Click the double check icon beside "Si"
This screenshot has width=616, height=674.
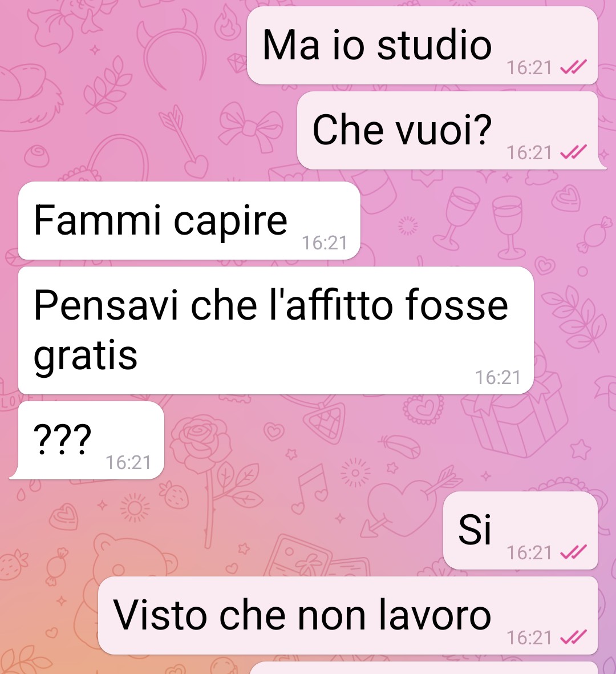[573, 552]
